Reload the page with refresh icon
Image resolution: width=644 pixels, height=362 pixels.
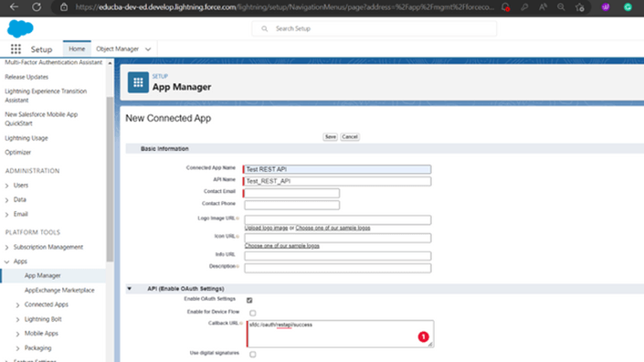pos(37,7)
